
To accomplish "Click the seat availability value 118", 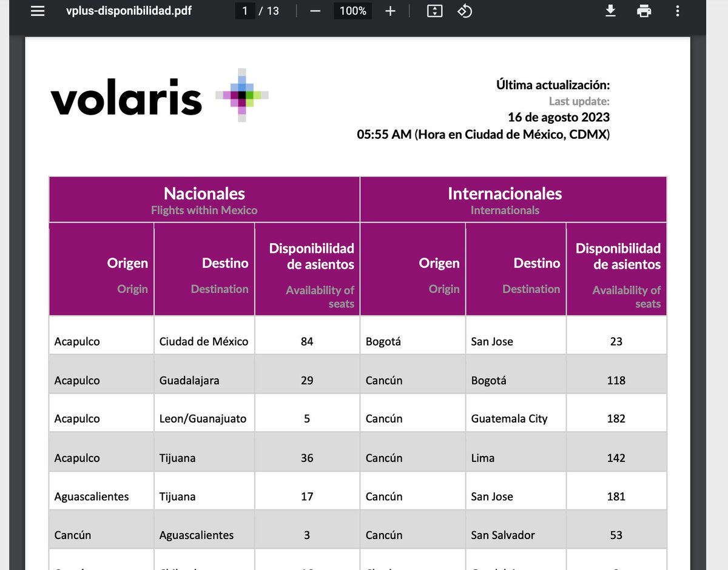I will pyautogui.click(x=616, y=380).
